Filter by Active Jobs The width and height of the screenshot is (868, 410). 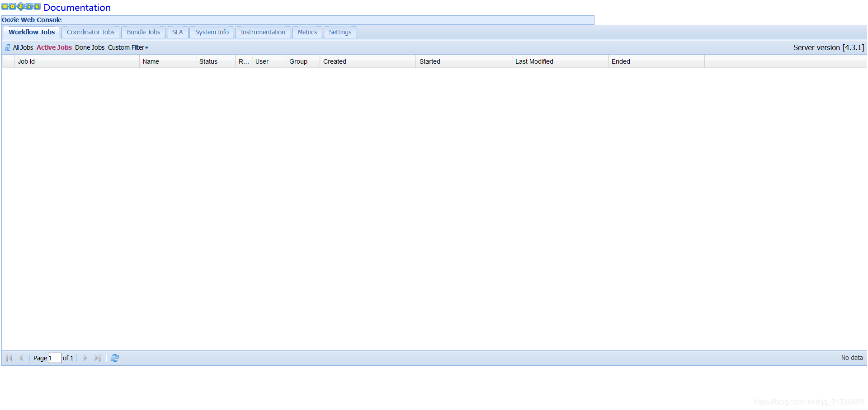[x=54, y=47]
